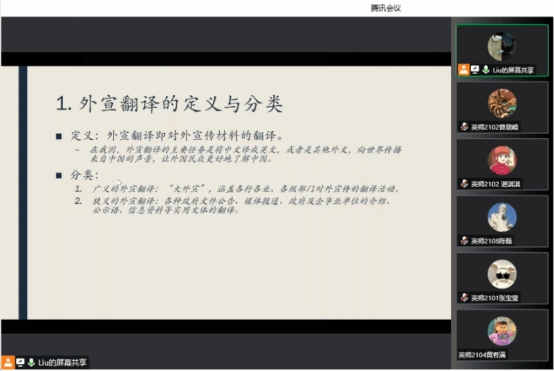This screenshot has width=554, height=371.
Task: Select the white statue avatar of 英师2108
Action: tap(502, 217)
